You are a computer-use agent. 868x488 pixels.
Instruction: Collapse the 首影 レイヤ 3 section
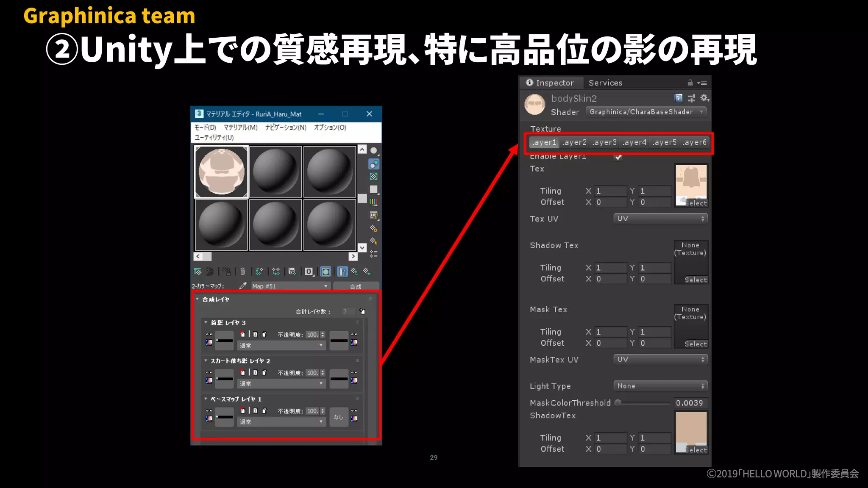point(206,322)
